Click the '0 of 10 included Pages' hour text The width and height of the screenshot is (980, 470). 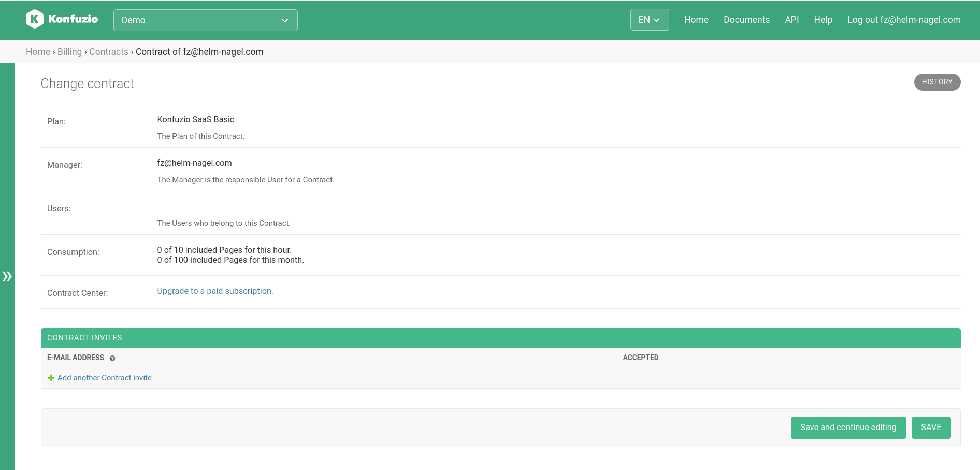(x=224, y=250)
